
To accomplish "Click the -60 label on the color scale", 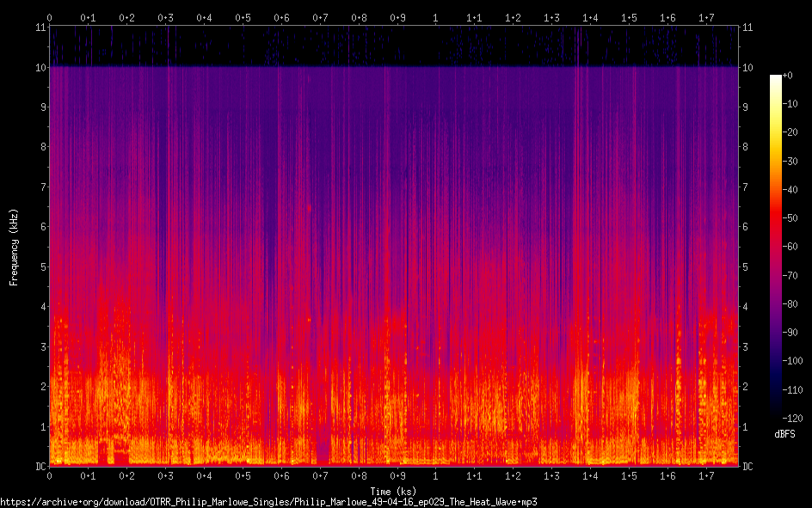I will click(x=795, y=247).
